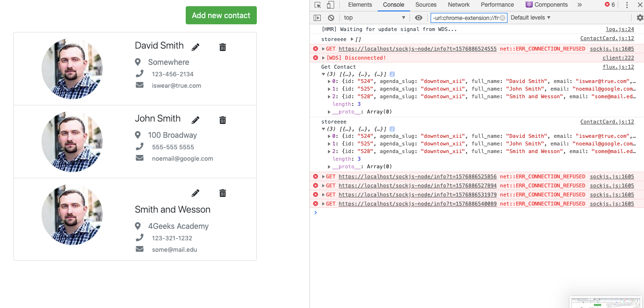This screenshot has height=308, width=644.
Task: Click phone icon beside 555-555 5555
Action: coord(139,146)
